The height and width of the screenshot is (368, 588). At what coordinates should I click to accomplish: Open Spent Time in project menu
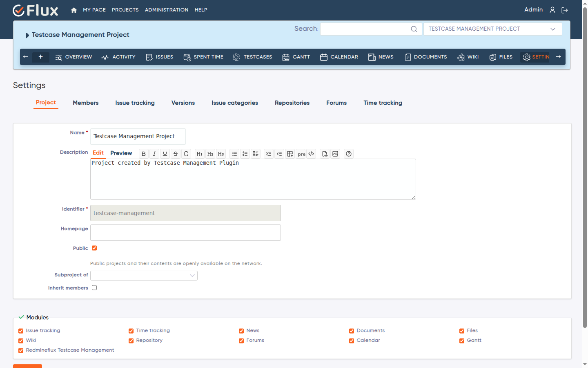(x=203, y=57)
